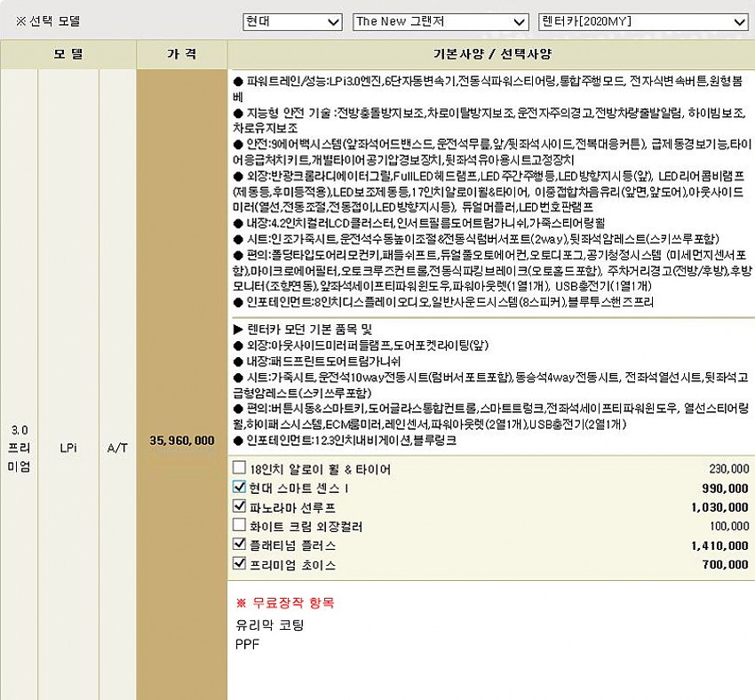Image resolution: width=755 pixels, height=700 pixels.
Task: Toggle off the 프리미엄 초이스 checkbox
Action: click(x=239, y=564)
